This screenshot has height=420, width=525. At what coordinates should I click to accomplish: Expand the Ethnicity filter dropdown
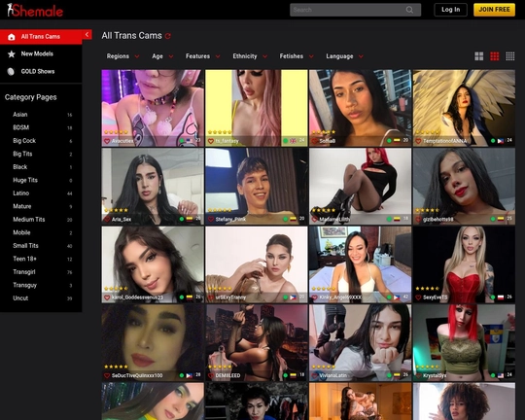pyautogui.click(x=250, y=56)
